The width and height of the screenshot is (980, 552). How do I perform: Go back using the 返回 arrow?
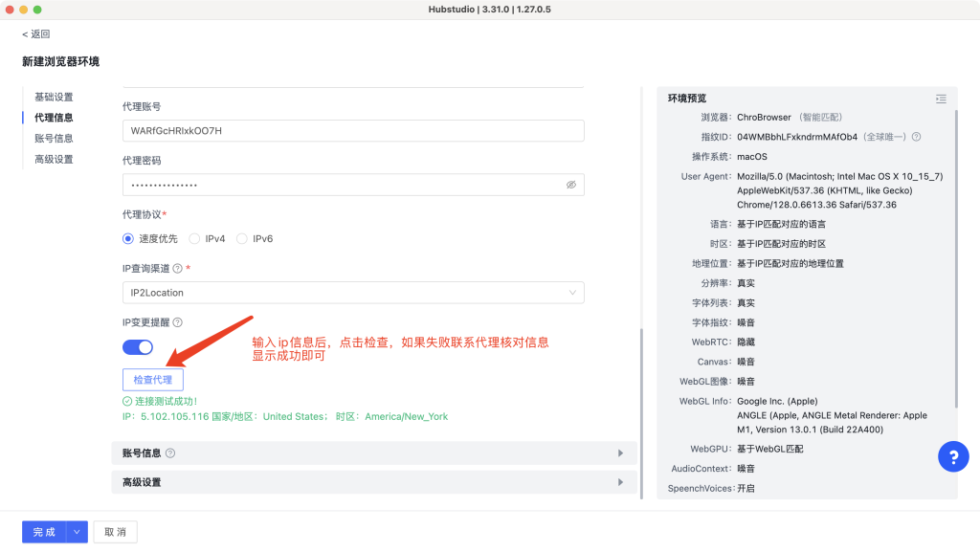pos(36,33)
